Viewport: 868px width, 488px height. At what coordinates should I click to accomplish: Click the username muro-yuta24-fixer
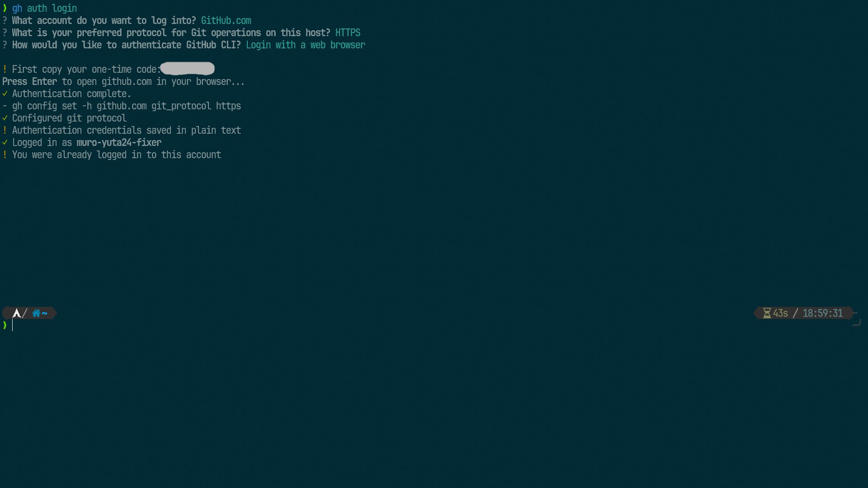point(118,142)
